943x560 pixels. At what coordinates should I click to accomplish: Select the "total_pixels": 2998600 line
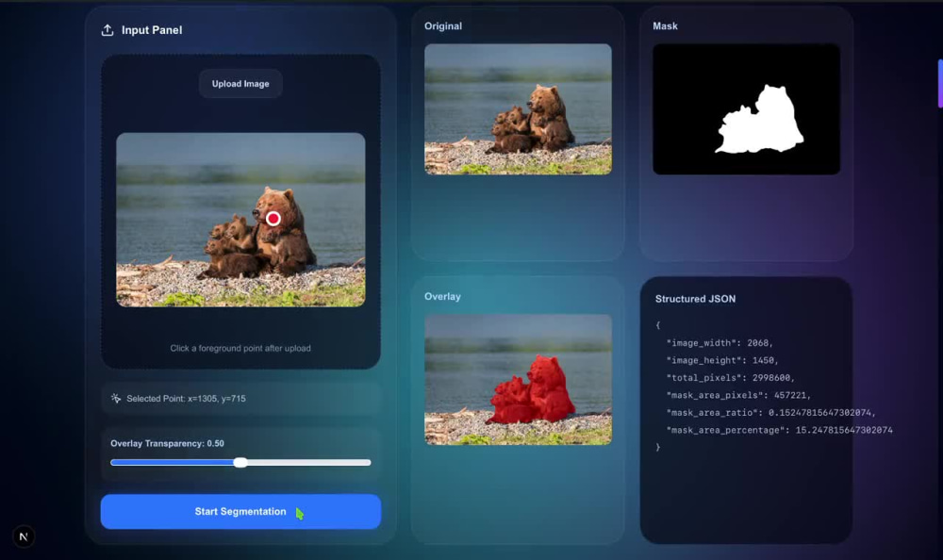(x=730, y=378)
